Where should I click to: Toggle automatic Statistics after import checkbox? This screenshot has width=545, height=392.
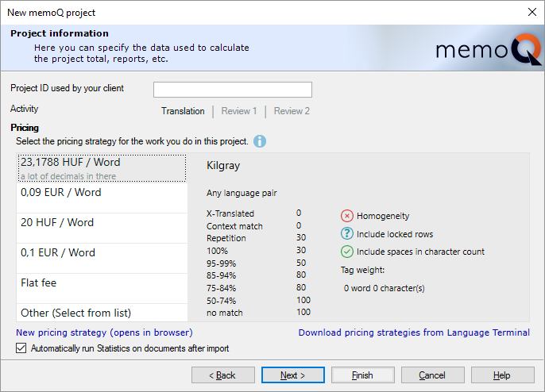click(21, 348)
